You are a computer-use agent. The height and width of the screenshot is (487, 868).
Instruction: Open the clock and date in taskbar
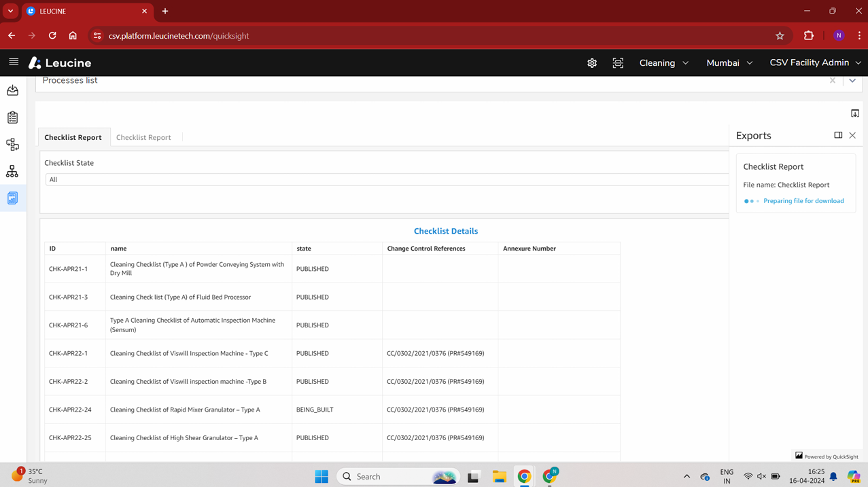click(806, 476)
